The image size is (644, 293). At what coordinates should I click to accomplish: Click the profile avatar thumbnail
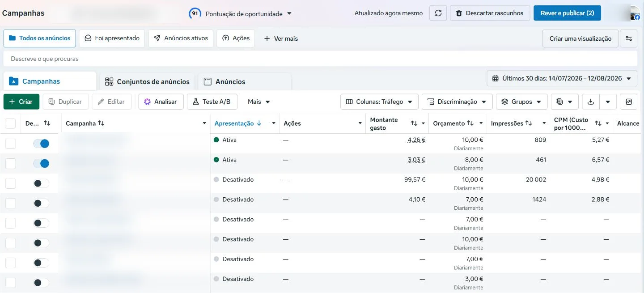tap(636, 13)
